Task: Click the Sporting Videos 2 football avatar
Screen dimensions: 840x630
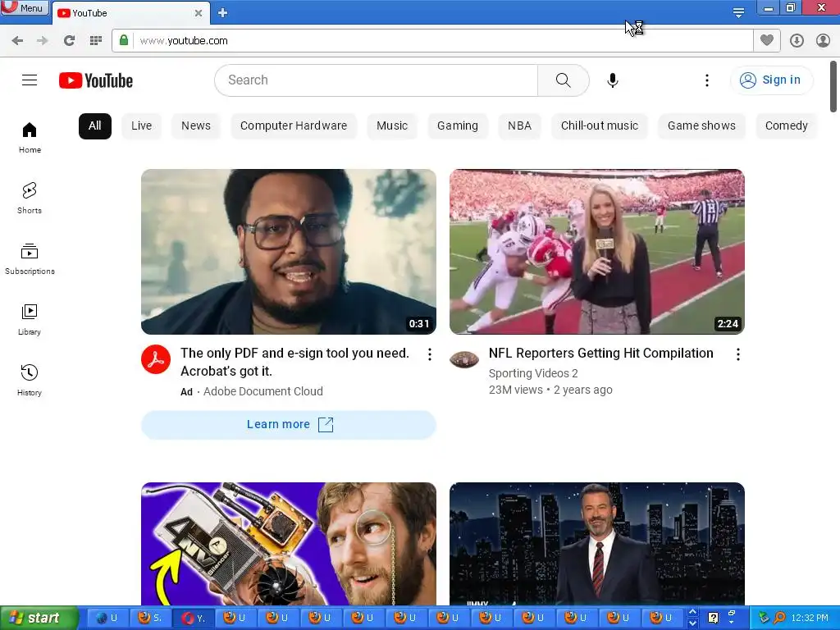Action: coord(464,359)
